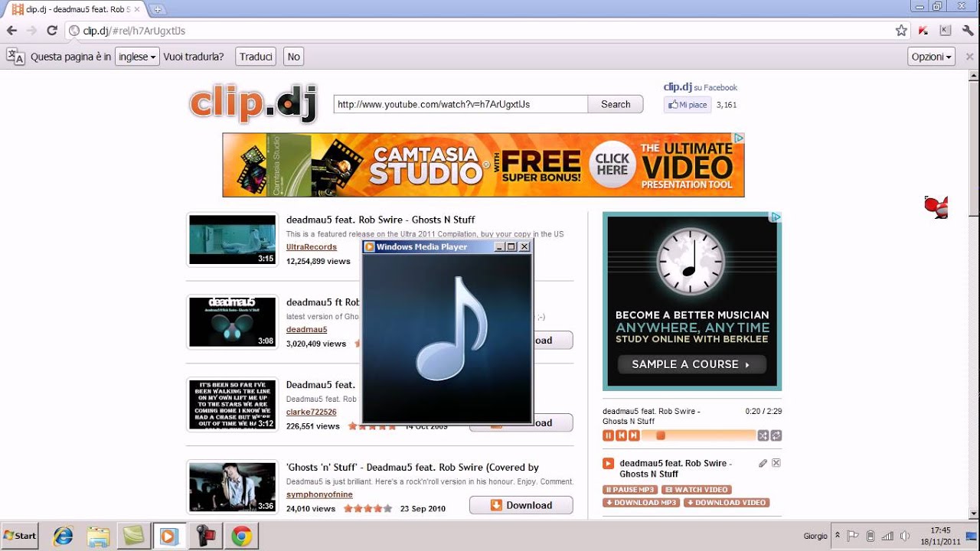Viewport: 980px width, 551px height.
Task: Open the camera recorder app on taskbar
Action: (x=204, y=536)
